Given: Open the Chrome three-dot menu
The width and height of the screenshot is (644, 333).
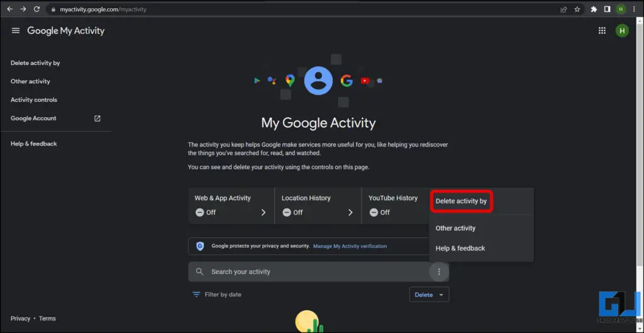Looking at the screenshot, I should pyautogui.click(x=634, y=9).
